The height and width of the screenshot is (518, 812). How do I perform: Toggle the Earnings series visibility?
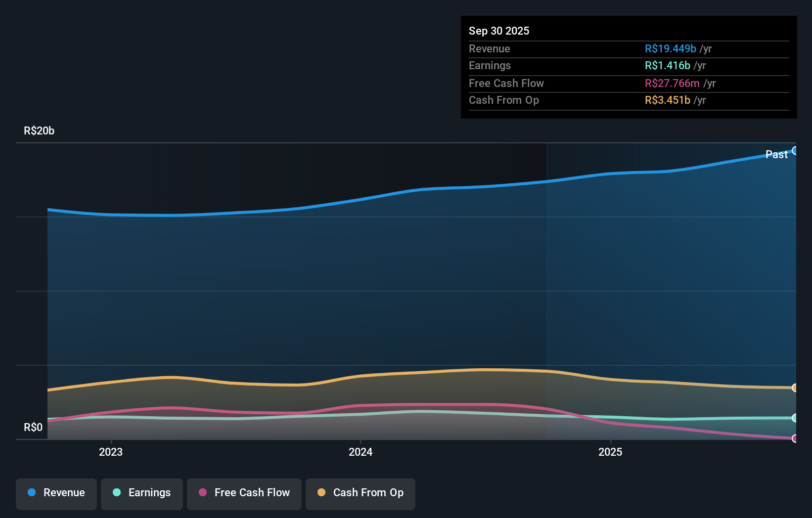(x=141, y=493)
